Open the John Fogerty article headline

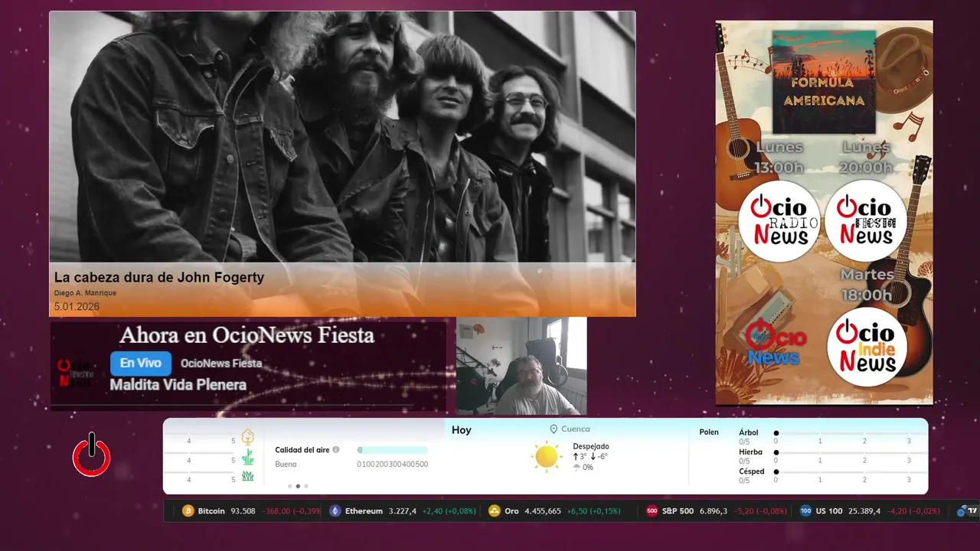pyautogui.click(x=159, y=277)
